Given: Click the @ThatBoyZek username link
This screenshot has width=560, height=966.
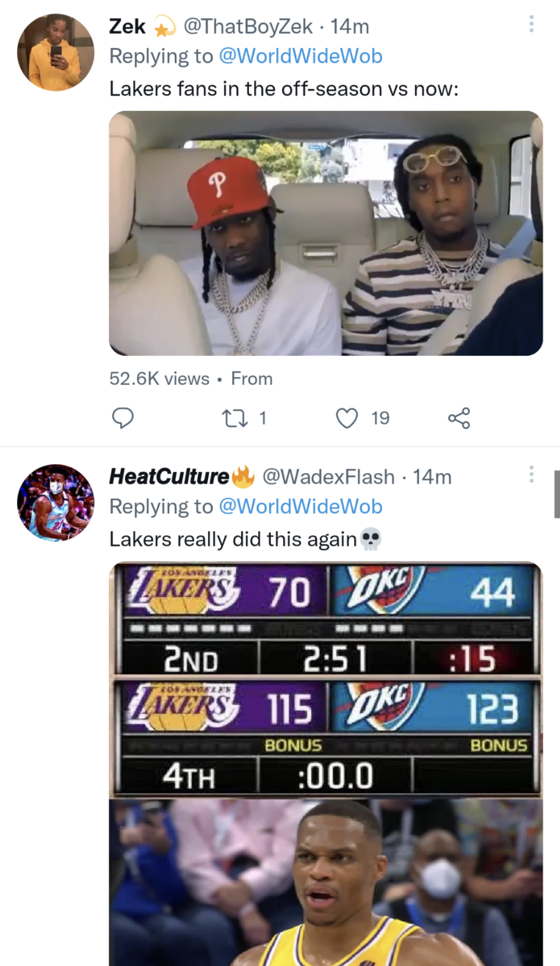Looking at the screenshot, I should 246,27.
